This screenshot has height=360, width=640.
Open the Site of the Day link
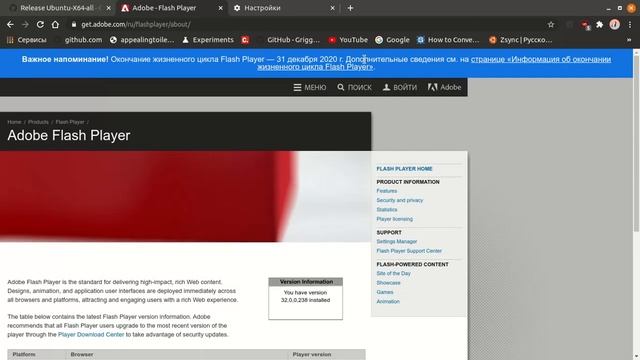click(x=393, y=273)
